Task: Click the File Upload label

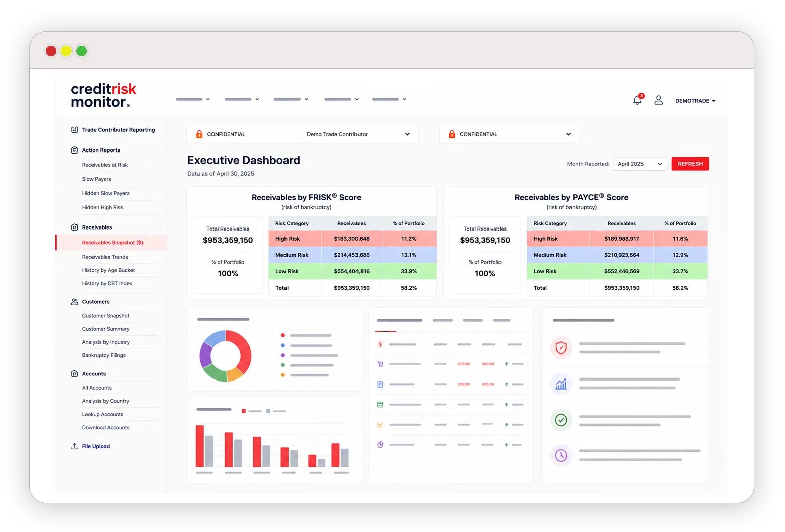Action: tap(96, 446)
